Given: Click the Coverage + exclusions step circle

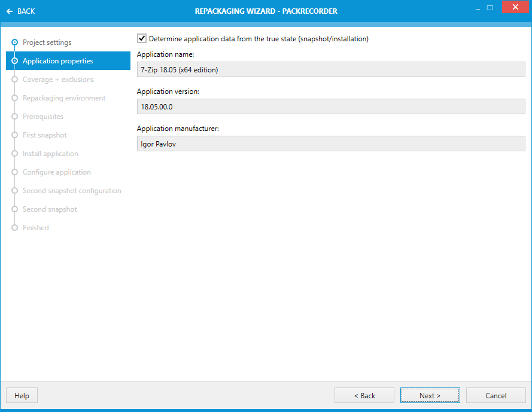Looking at the screenshot, I should (15, 80).
